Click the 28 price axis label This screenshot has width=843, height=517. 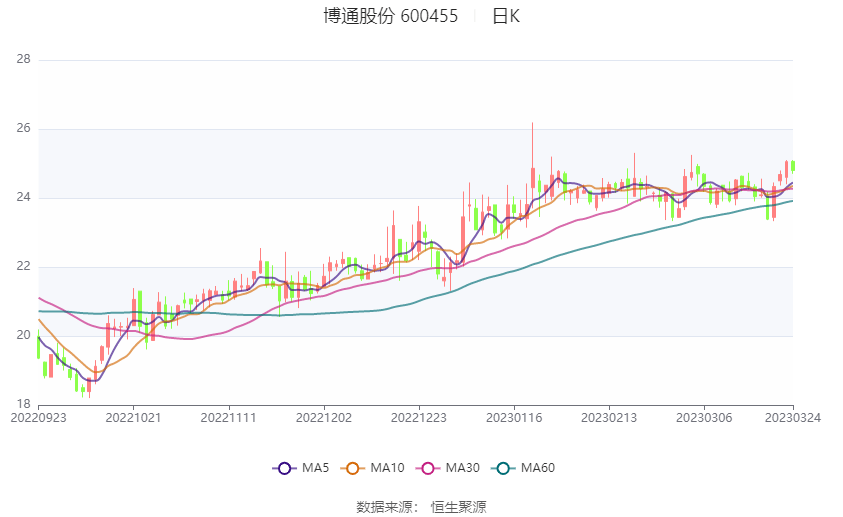[24, 59]
